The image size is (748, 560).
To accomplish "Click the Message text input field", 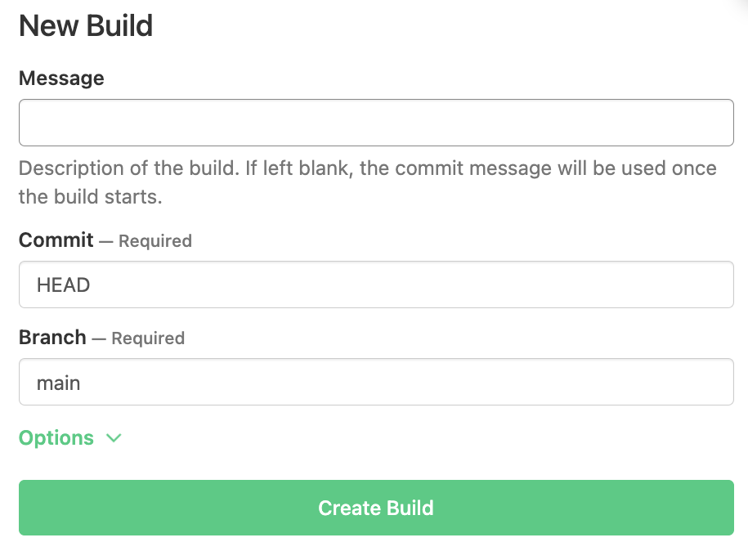I will click(376, 123).
